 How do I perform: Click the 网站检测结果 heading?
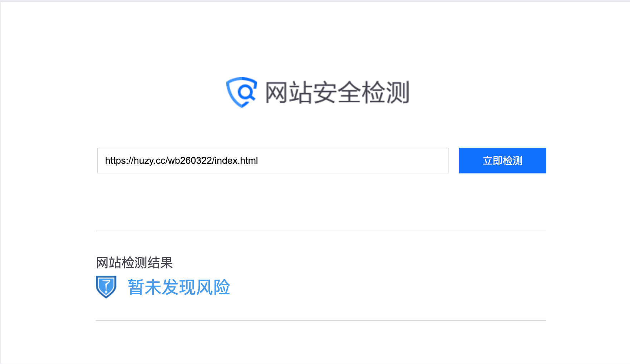(134, 263)
